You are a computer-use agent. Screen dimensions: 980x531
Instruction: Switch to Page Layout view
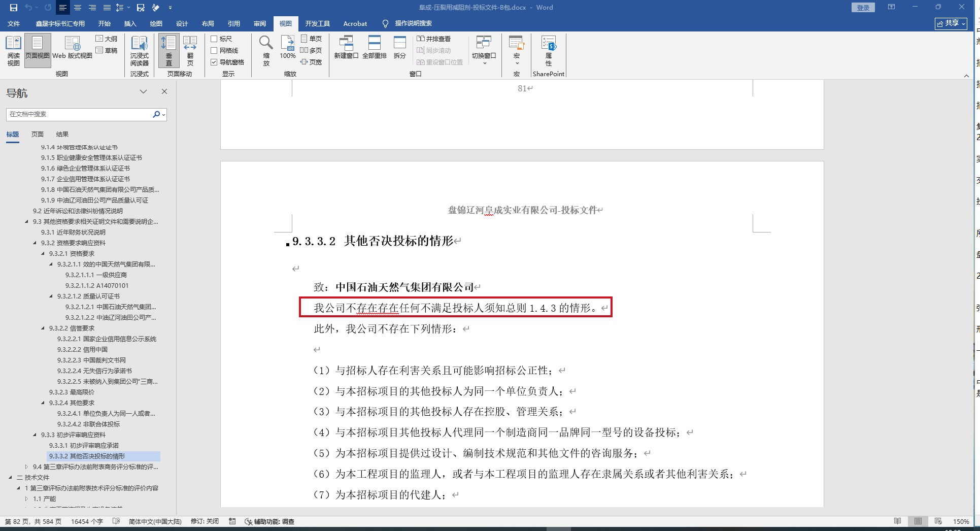38,51
